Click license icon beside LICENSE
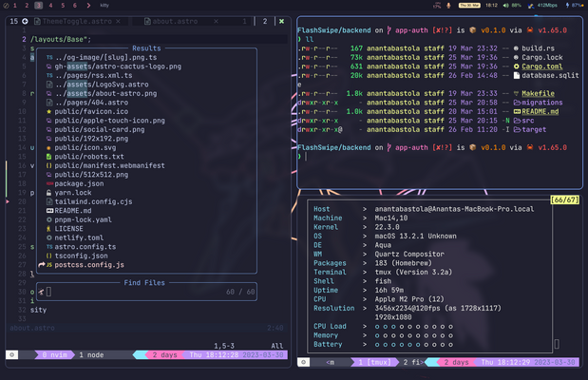The width and height of the screenshot is (588, 380). pos(49,228)
